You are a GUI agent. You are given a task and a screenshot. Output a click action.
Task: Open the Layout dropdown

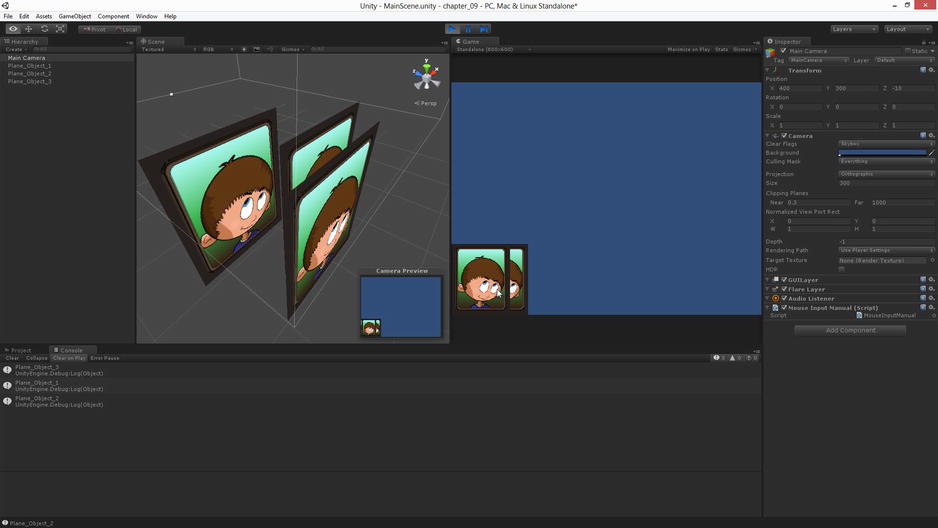click(x=907, y=29)
